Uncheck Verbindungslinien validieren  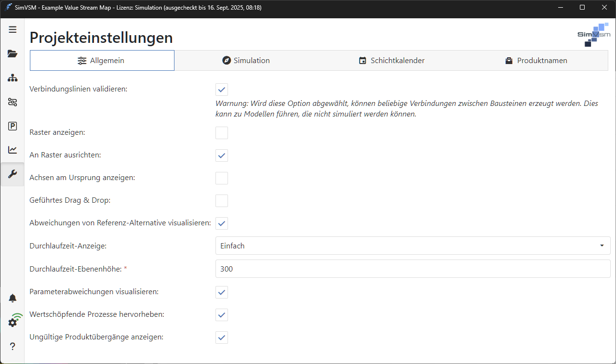tap(221, 89)
